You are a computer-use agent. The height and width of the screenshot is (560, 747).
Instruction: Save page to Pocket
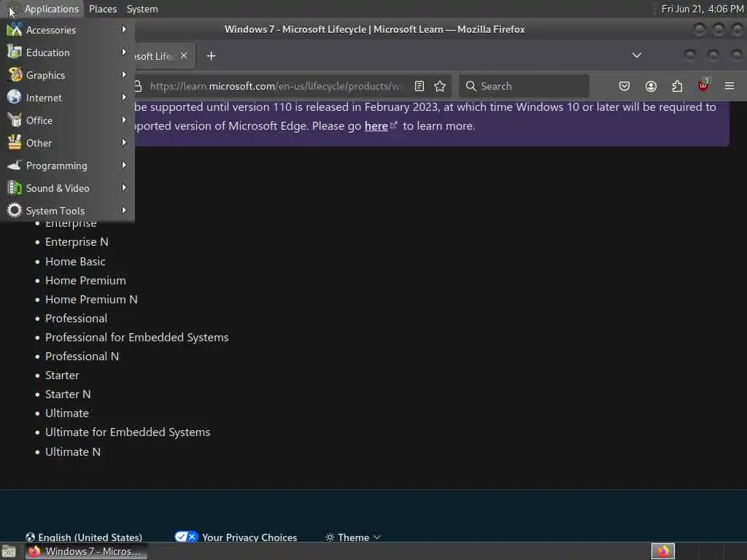(x=624, y=86)
